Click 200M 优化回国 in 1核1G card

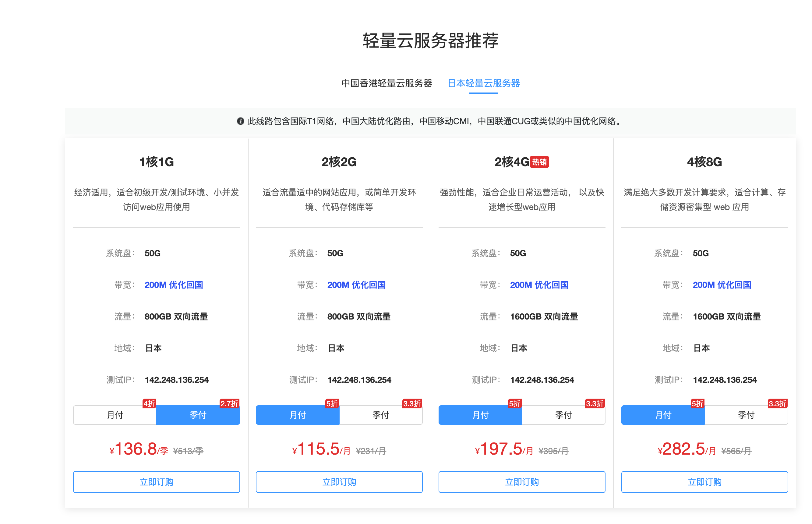(x=174, y=285)
